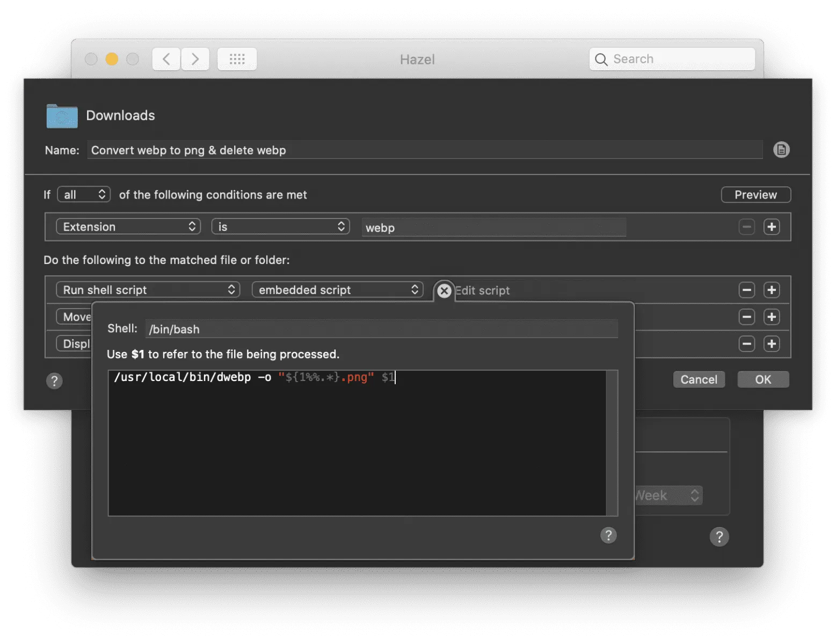Click the forward navigation arrow in toolbar
The image size is (836, 644).
pyautogui.click(x=195, y=59)
